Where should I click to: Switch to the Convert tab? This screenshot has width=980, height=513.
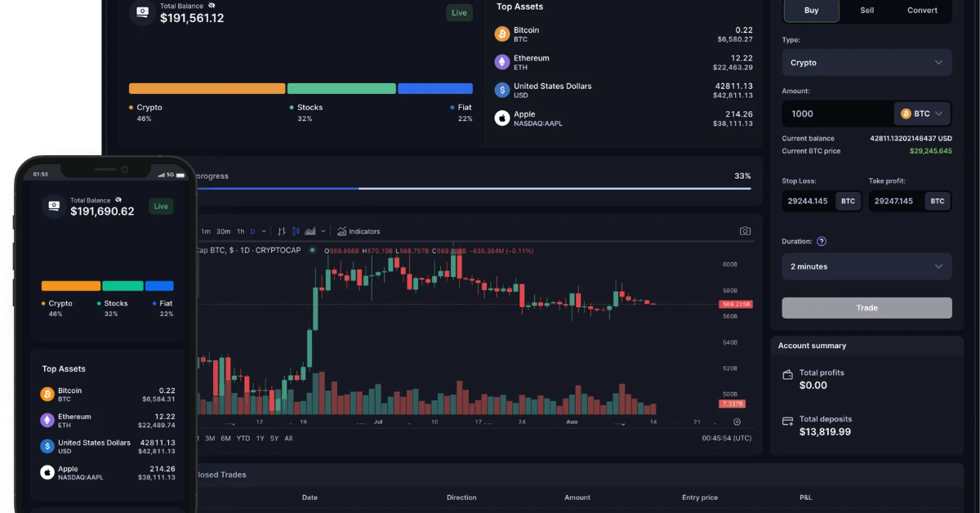922,11
